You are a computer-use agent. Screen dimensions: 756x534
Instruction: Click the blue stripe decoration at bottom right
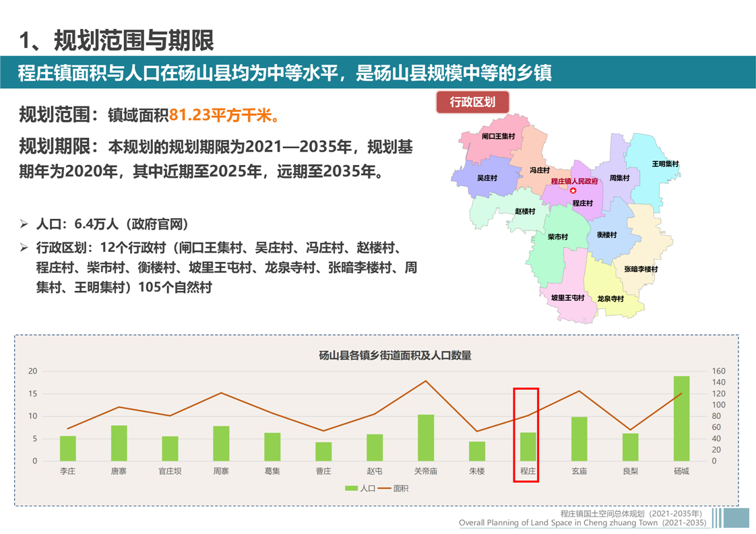730,517
